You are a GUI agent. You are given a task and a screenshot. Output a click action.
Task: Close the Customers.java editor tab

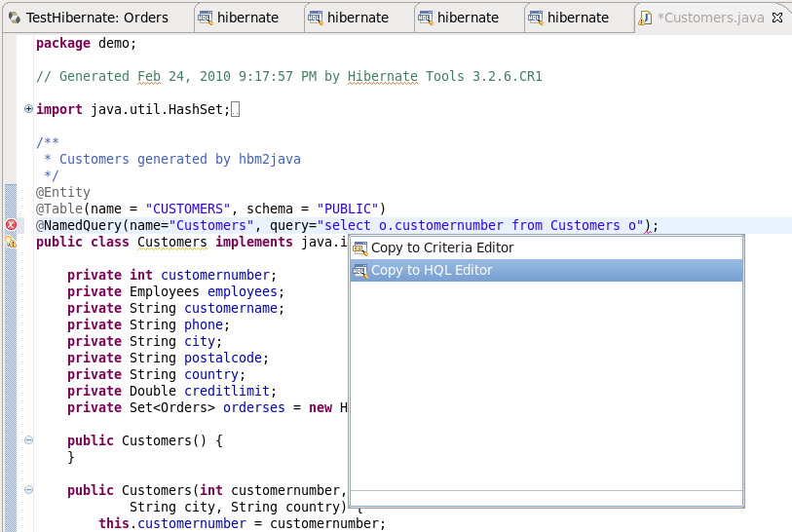pos(775,18)
